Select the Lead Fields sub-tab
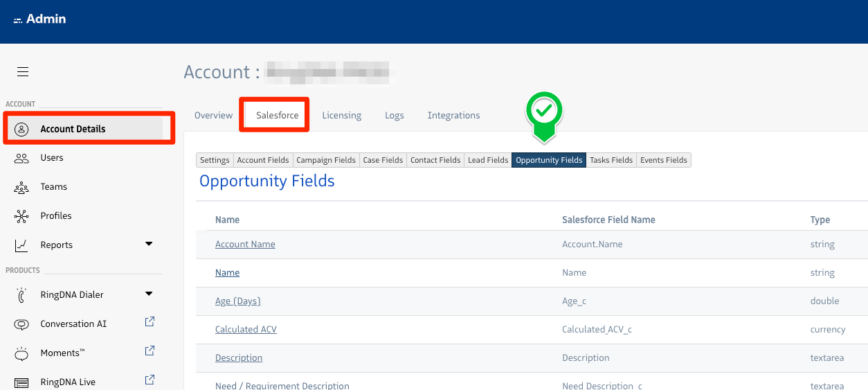The height and width of the screenshot is (390, 868). [488, 160]
